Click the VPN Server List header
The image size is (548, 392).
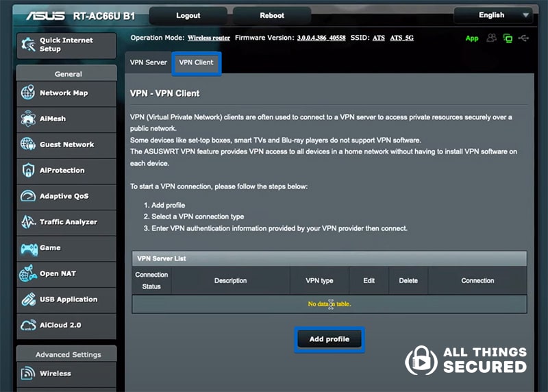329,258
